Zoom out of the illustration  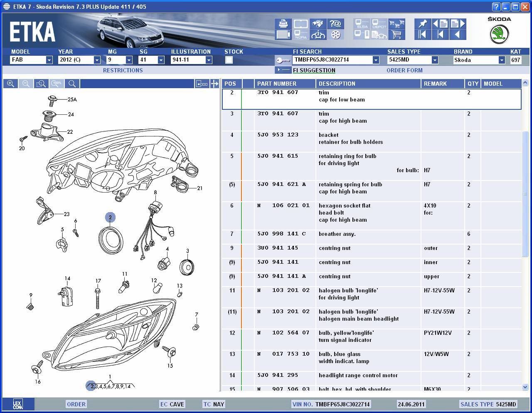point(26,84)
